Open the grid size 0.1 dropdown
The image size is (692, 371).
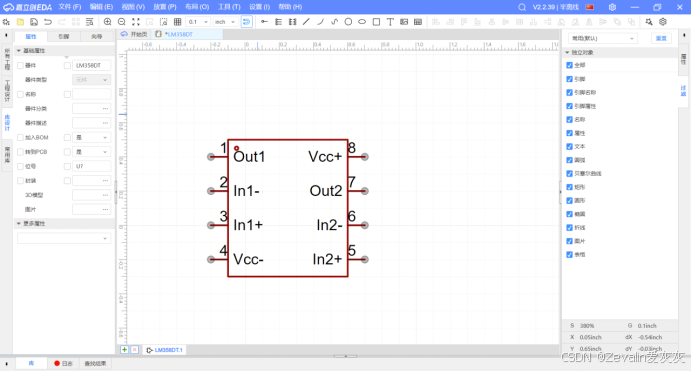[198, 22]
